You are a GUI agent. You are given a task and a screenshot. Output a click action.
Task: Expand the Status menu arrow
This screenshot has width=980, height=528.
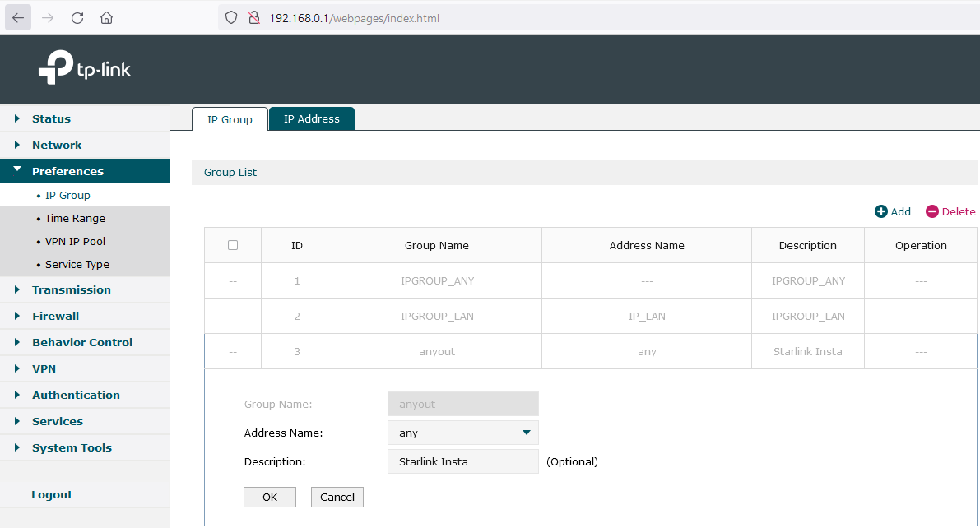tap(17, 118)
